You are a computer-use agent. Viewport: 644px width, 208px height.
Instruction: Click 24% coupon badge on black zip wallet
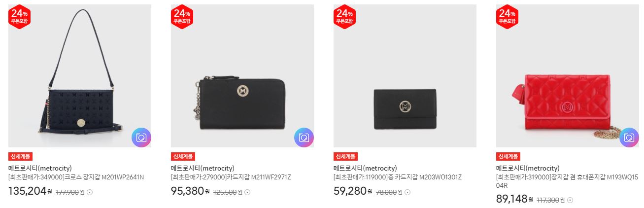182,17
